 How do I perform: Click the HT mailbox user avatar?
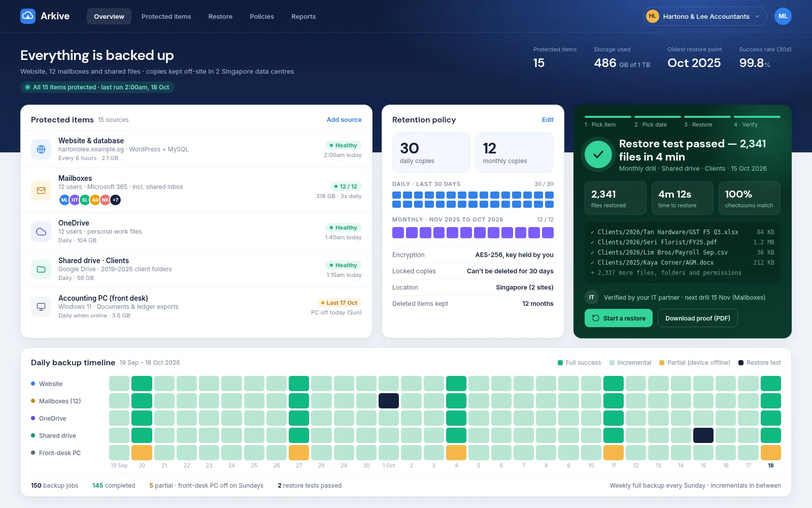click(75, 200)
